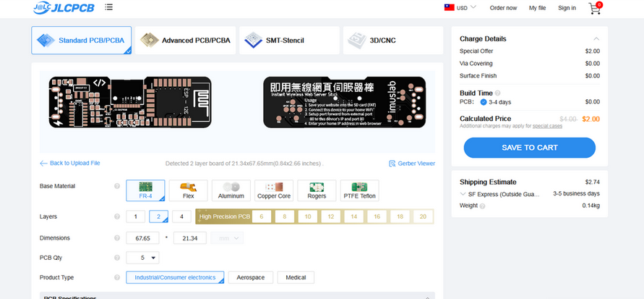Image resolution: width=644 pixels, height=299 pixels.
Task: Select the 3-4 days build time radio
Action: tap(484, 102)
